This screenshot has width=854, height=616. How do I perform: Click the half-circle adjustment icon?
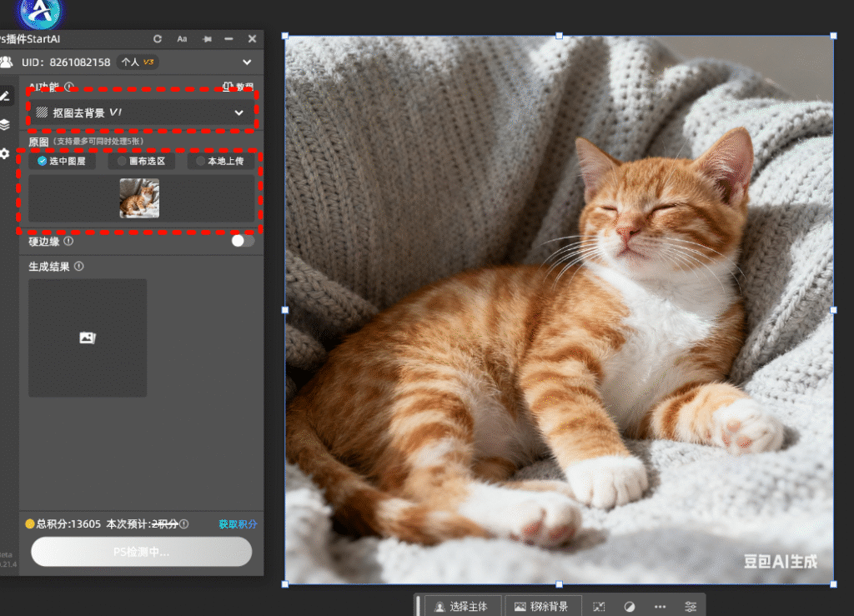(x=630, y=607)
